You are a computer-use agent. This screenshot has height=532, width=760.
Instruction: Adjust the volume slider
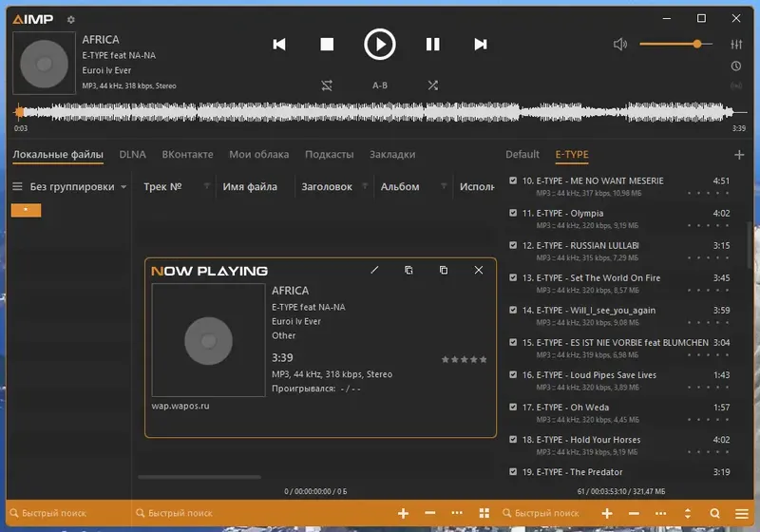point(675,44)
